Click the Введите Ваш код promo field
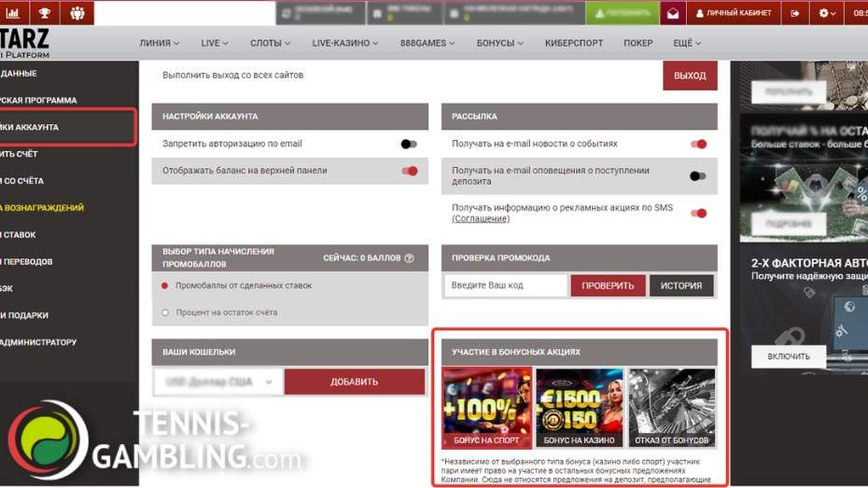This screenshot has width=868, height=488. (x=506, y=286)
